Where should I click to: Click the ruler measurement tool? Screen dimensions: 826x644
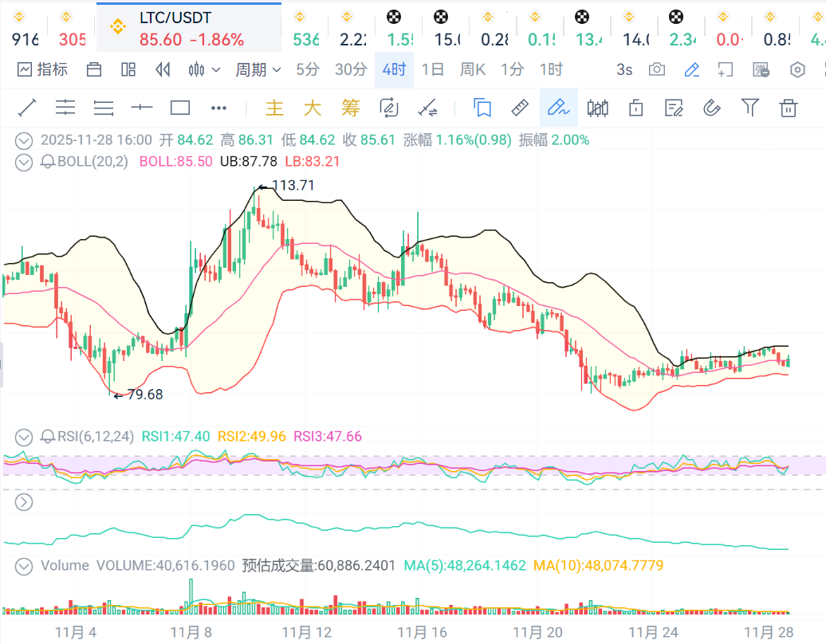pos(520,108)
